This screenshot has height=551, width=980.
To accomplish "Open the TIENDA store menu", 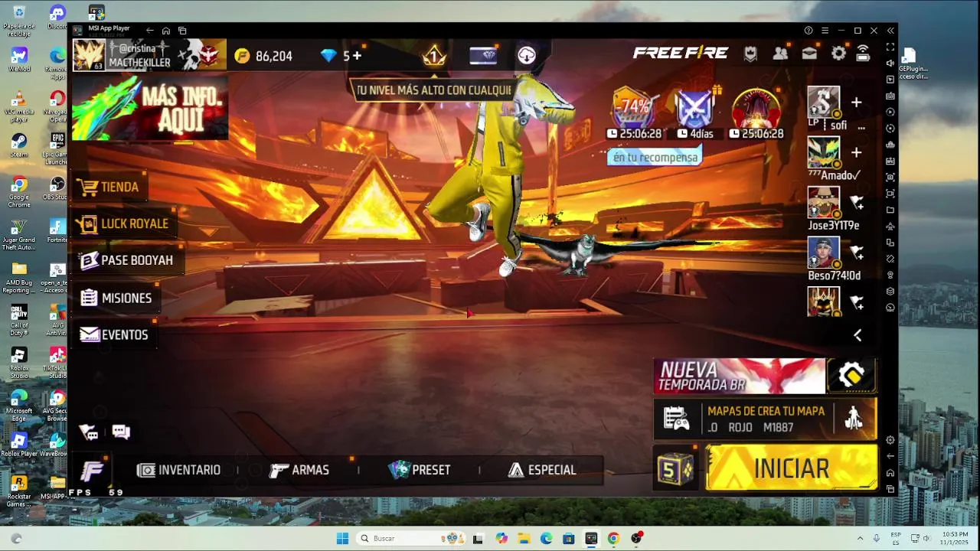I will 111,187.
